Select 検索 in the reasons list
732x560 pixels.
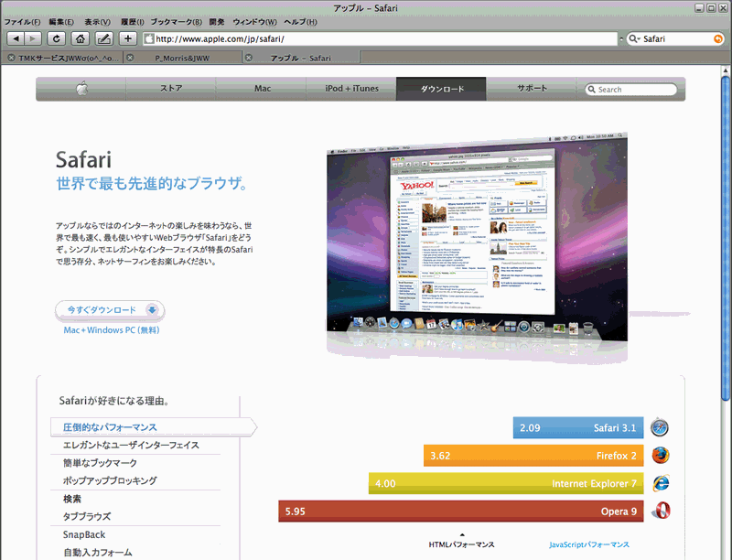coord(72,499)
